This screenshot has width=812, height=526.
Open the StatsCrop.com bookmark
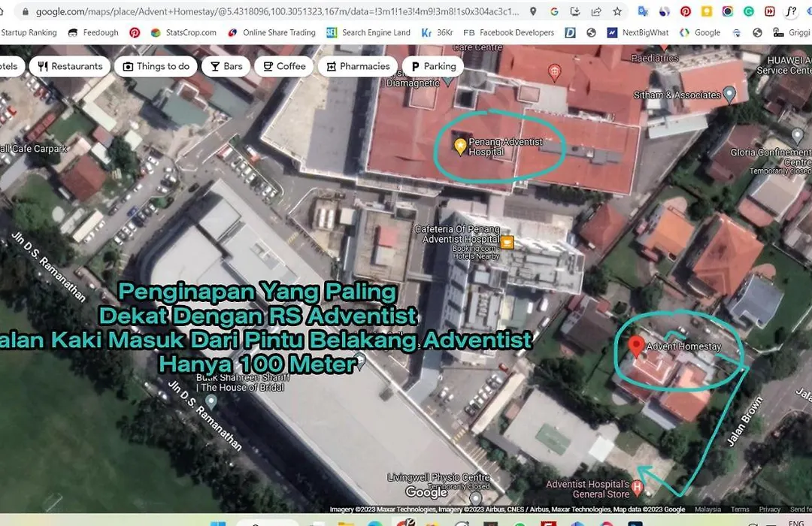(183, 32)
